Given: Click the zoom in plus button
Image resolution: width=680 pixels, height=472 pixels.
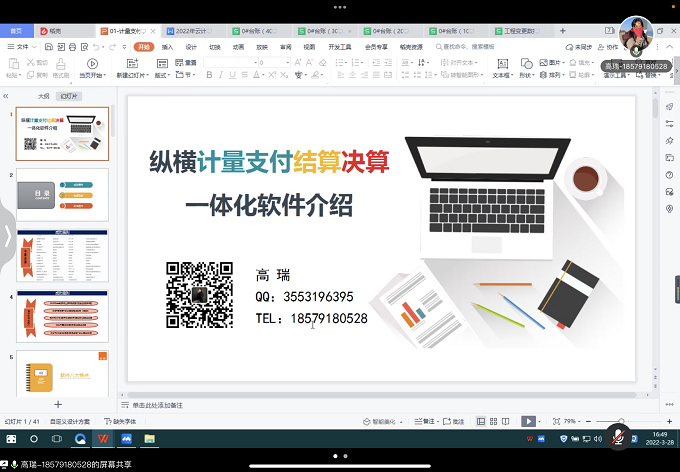Looking at the screenshot, I should point(669,421).
